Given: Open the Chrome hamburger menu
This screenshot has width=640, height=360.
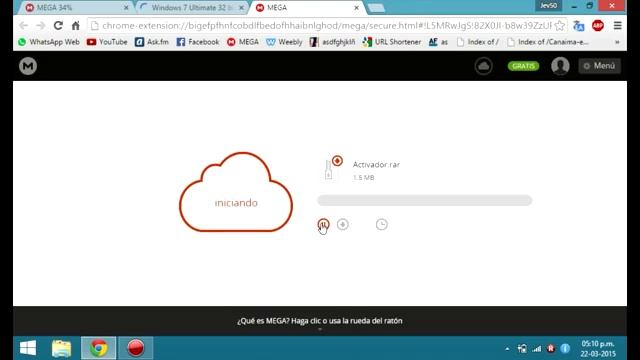Looking at the screenshot, I should pyautogui.click(x=617, y=26).
